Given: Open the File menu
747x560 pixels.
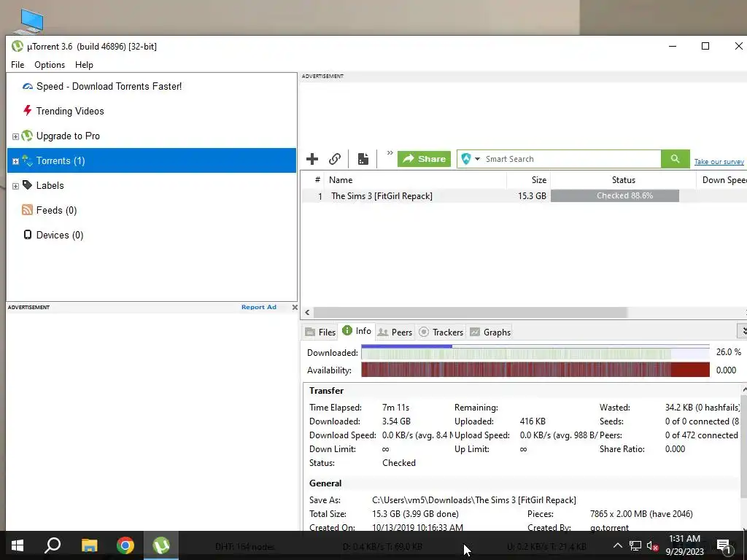Looking at the screenshot, I should click(x=18, y=65).
